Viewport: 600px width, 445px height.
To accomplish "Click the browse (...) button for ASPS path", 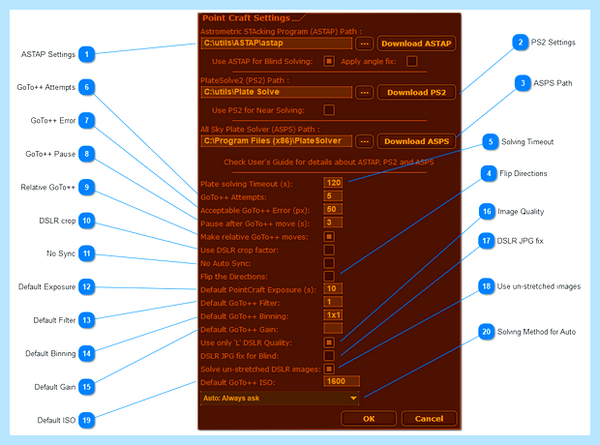I will (364, 142).
